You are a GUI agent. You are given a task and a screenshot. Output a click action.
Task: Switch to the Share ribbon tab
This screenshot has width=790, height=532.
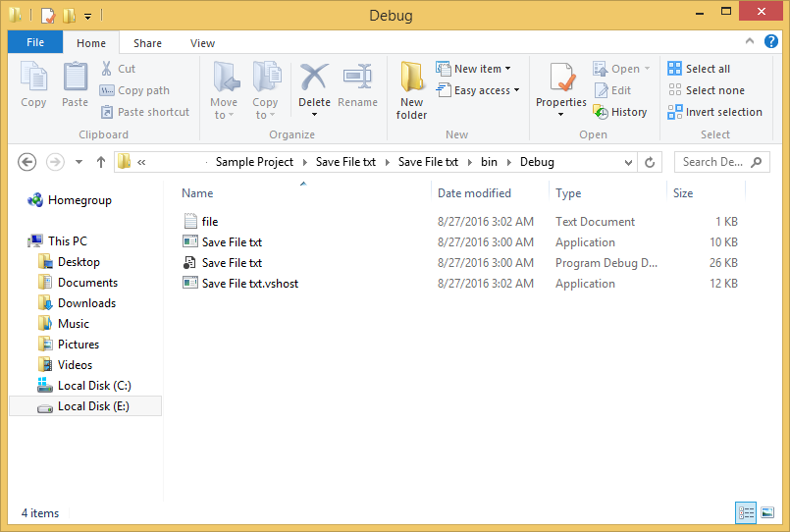tap(147, 43)
